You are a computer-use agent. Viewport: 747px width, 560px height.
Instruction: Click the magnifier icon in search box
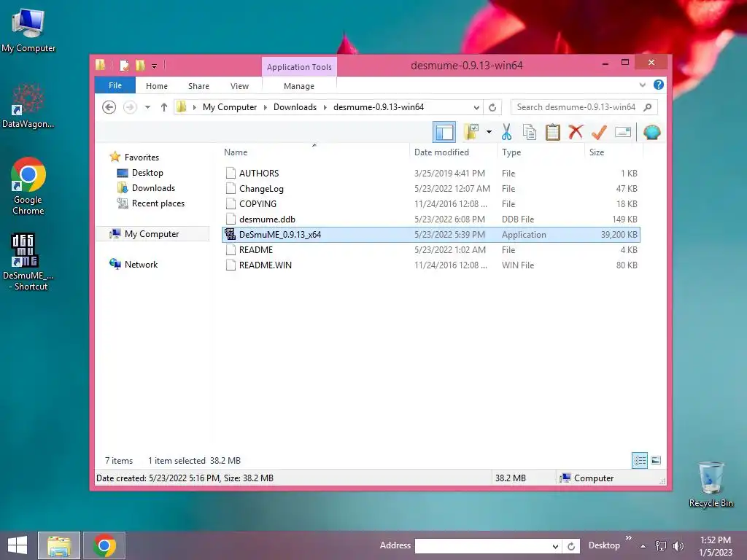pyautogui.click(x=648, y=107)
